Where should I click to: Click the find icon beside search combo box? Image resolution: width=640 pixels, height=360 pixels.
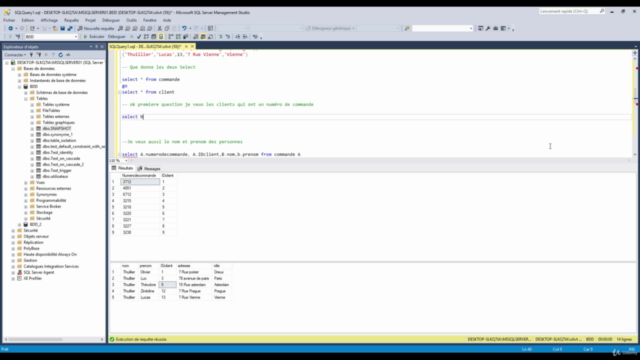(x=407, y=29)
